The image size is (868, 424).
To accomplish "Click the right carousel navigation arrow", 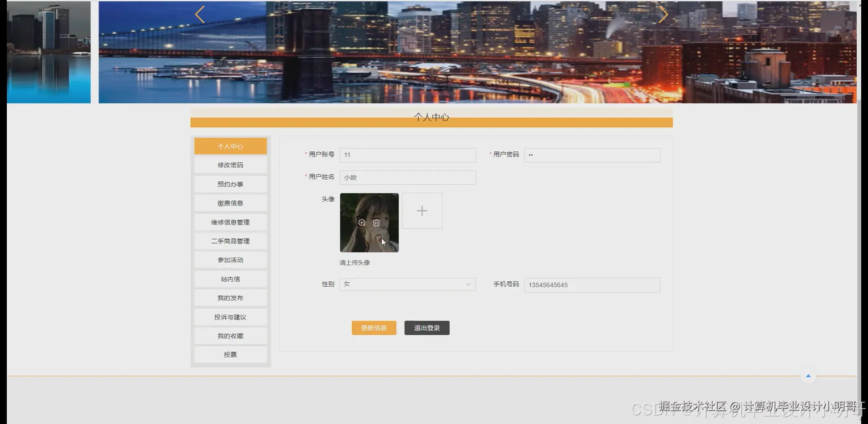I will (x=663, y=14).
